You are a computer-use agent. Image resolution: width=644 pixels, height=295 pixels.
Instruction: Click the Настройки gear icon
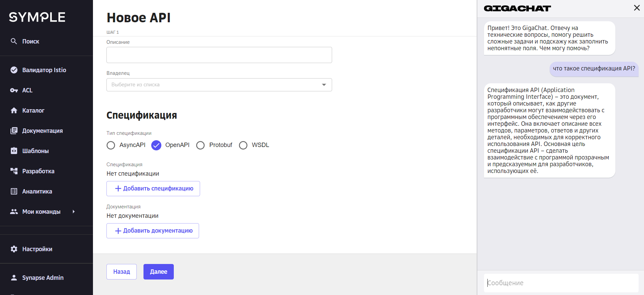pos(14,249)
